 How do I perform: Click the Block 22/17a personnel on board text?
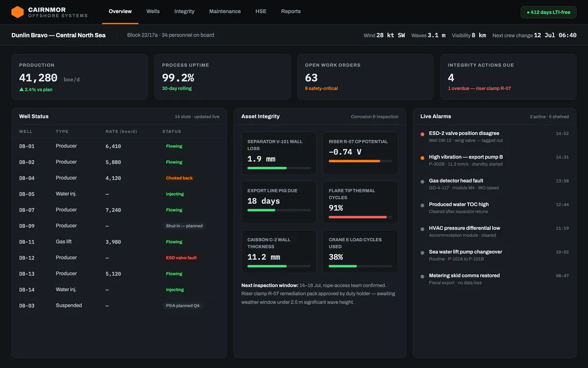click(x=171, y=35)
